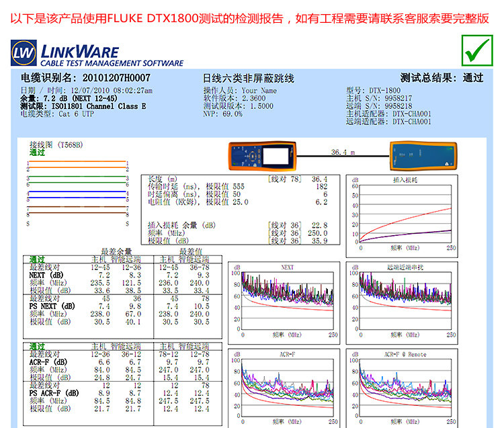The image size is (504, 428).
Task: Click the overall test result 通过
Action: pyautogui.click(x=473, y=78)
